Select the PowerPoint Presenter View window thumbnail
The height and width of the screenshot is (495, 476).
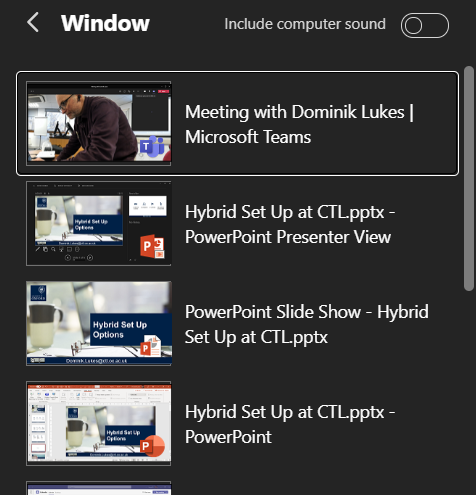(99, 223)
